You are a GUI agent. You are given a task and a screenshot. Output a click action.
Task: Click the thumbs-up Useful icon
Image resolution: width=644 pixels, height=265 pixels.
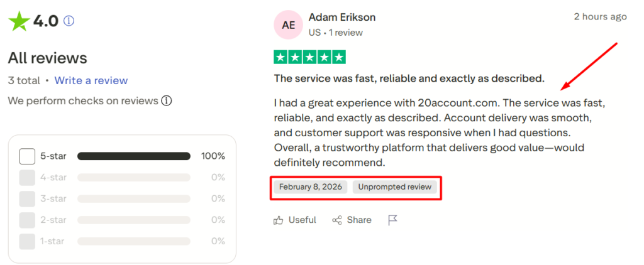click(x=279, y=220)
